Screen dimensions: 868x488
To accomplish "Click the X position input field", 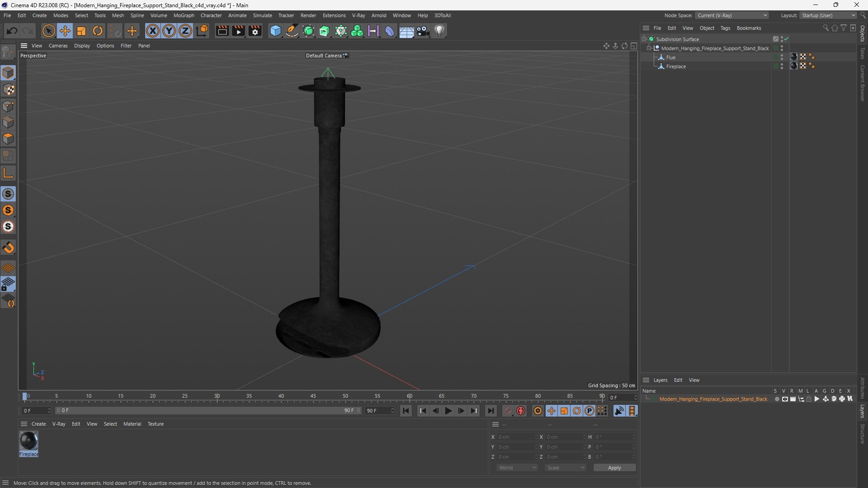I will coord(517,437).
